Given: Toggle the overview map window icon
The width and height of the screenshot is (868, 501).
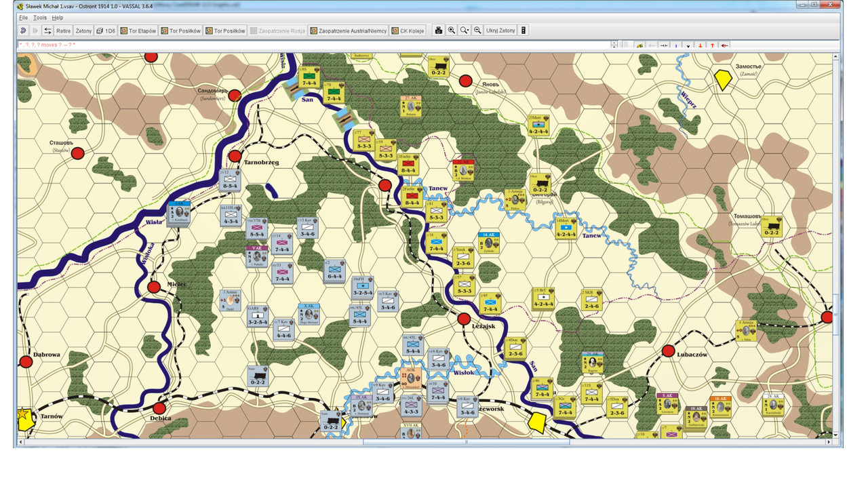Looking at the screenshot, I should point(524,31).
